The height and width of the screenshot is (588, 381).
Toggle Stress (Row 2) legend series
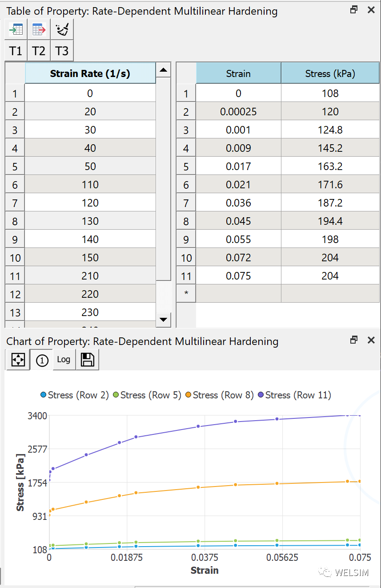74,395
